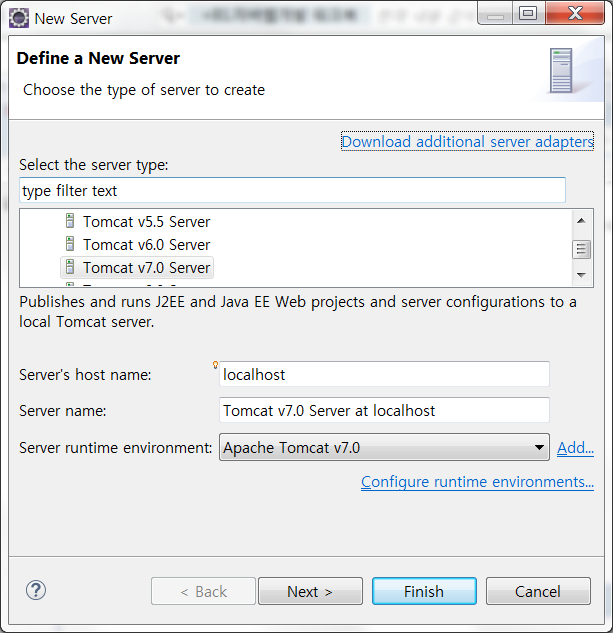This screenshot has height=633, width=613.
Task: Maximize the New Server dialog
Action: tap(528, 13)
